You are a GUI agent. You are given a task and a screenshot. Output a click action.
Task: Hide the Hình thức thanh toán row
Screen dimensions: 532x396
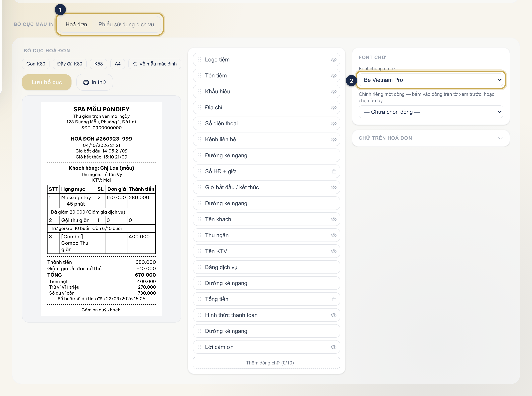click(x=334, y=315)
